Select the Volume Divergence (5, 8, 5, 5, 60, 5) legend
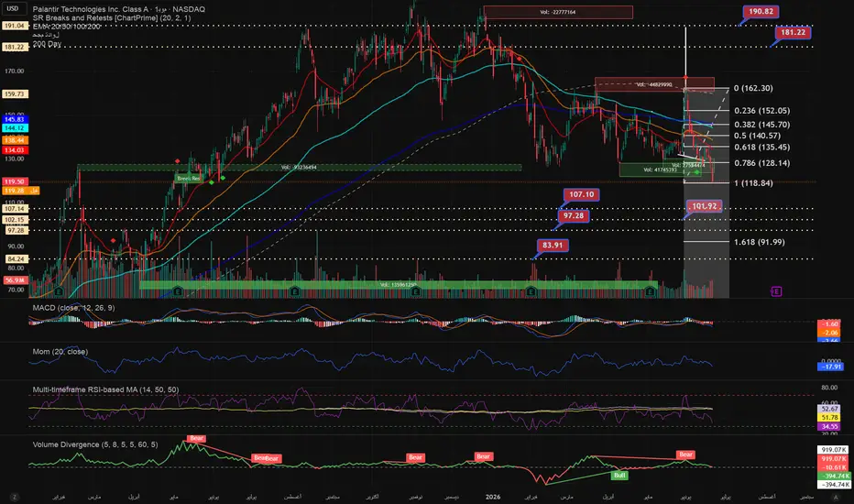Viewport: 854px width, 504px height. (x=95, y=444)
